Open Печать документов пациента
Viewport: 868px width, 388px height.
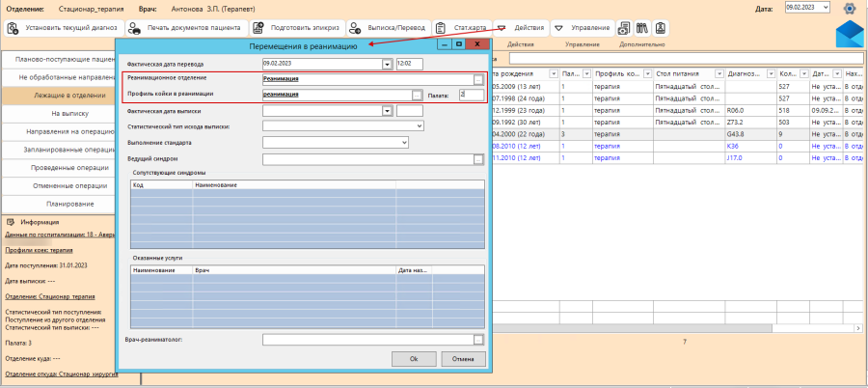(x=186, y=28)
